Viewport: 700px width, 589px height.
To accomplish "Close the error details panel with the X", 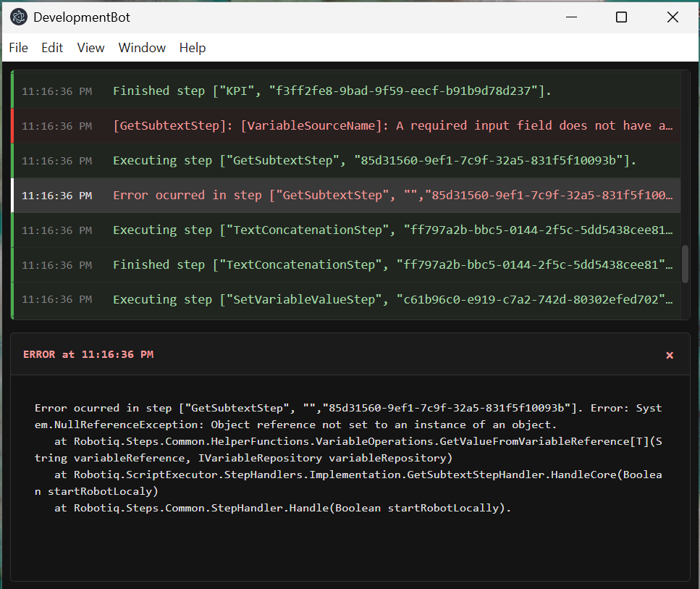I will (670, 355).
